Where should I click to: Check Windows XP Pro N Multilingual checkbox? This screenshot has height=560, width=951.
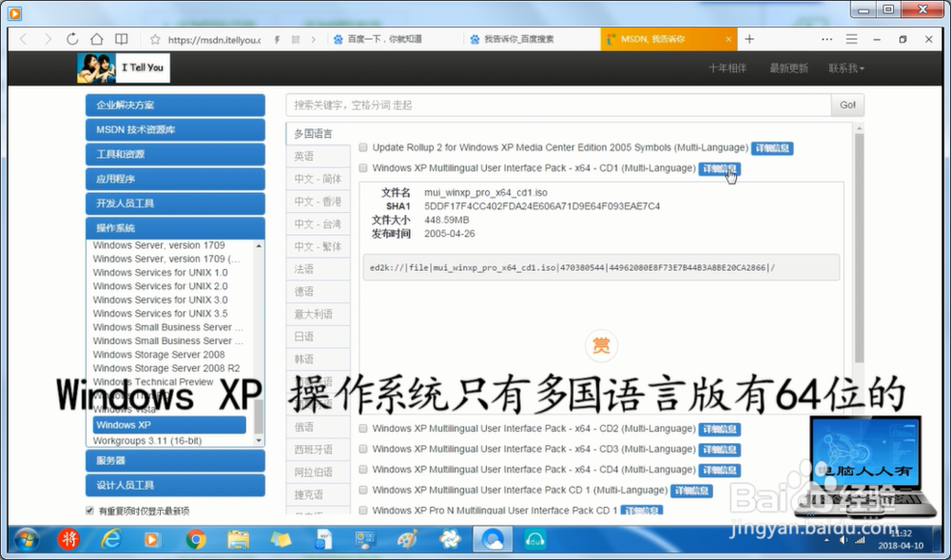click(362, 511)
